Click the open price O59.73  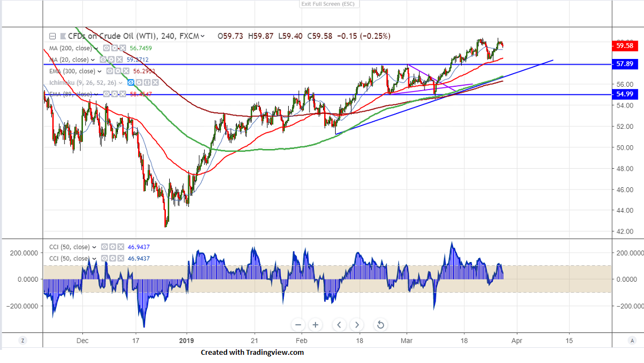[x=230, y=36]
